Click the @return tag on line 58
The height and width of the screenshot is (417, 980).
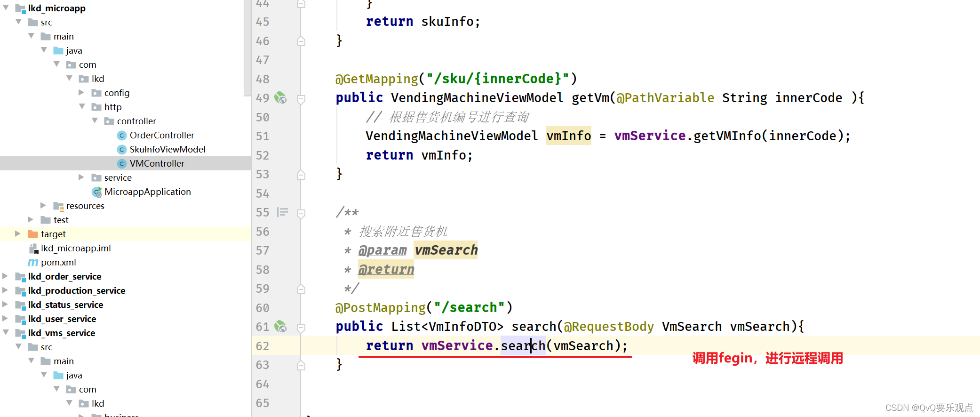[x=386, y=270]
